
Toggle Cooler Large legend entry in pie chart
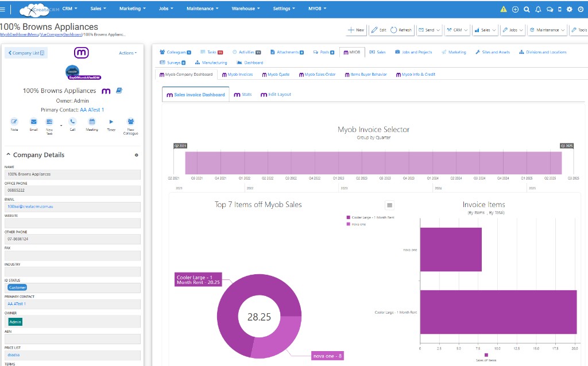370,217
